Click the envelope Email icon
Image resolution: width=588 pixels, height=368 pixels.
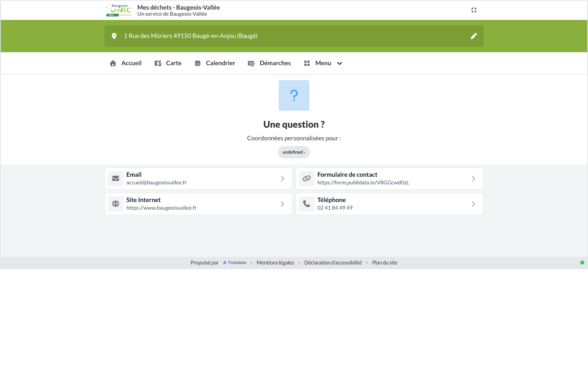pos(116,179)
